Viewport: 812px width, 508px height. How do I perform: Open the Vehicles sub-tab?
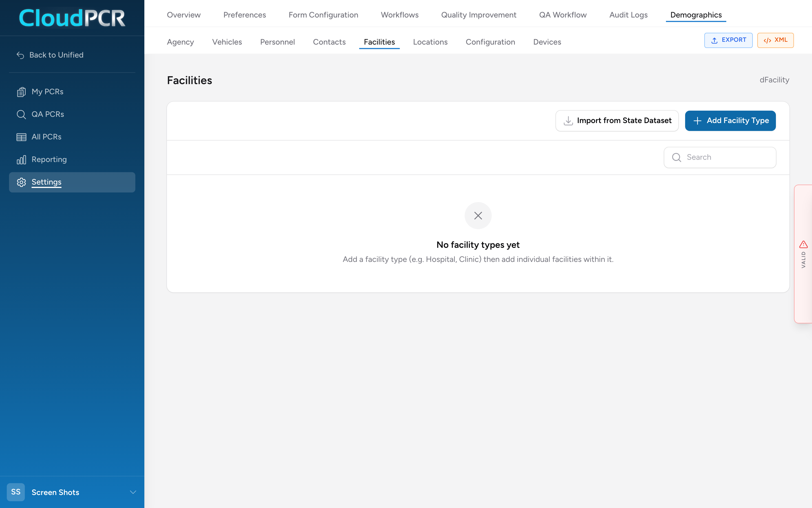click(227, 42)
